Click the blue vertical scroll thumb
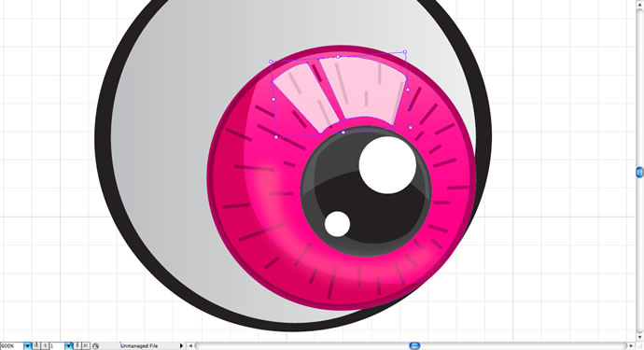The width and height of the screenshot is (644, 350). click(640, 172)
